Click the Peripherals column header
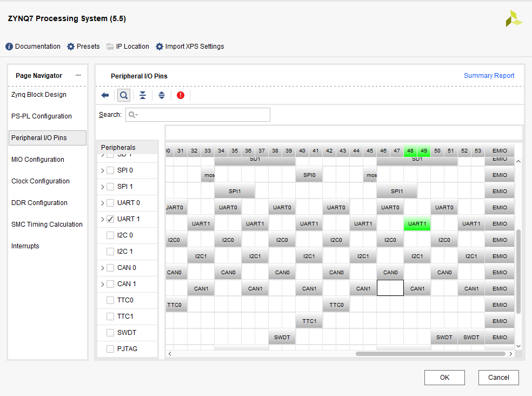 [x=128, y=147]
